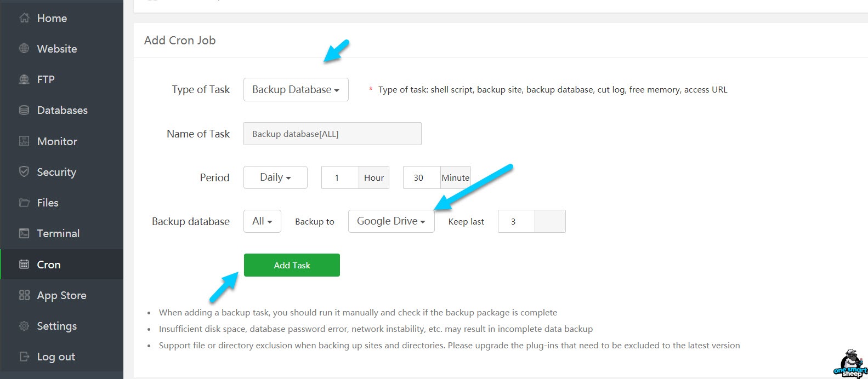Click the Keep last label
Image resolution: width=868 pixels, height=379 pixels.
click(x=466, y=222)
